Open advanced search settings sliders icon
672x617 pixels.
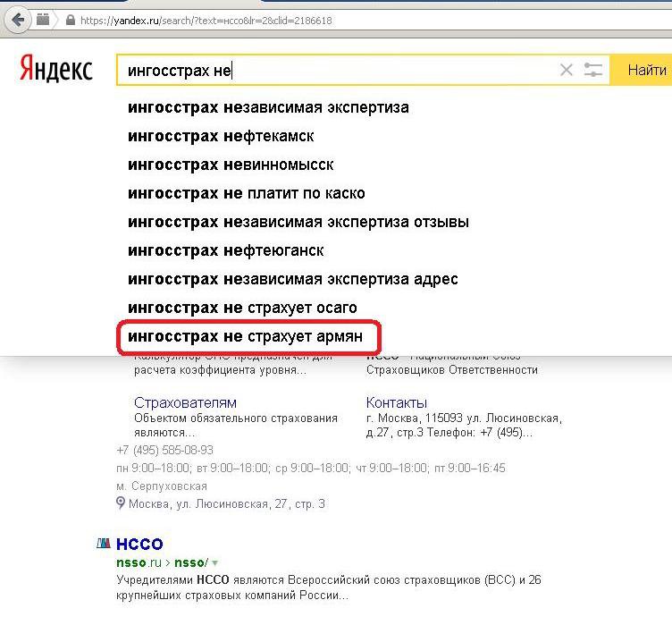[593, 70]
